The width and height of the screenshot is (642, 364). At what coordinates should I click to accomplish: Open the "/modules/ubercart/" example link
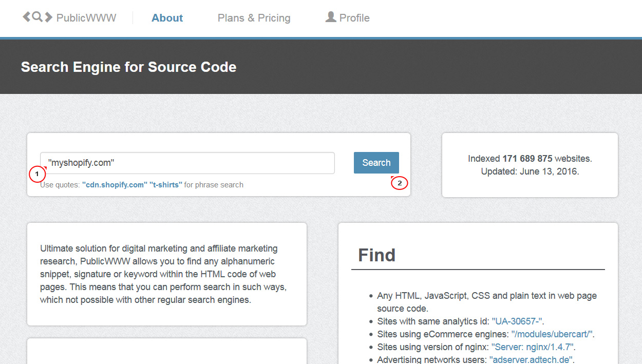coord(552,334)
